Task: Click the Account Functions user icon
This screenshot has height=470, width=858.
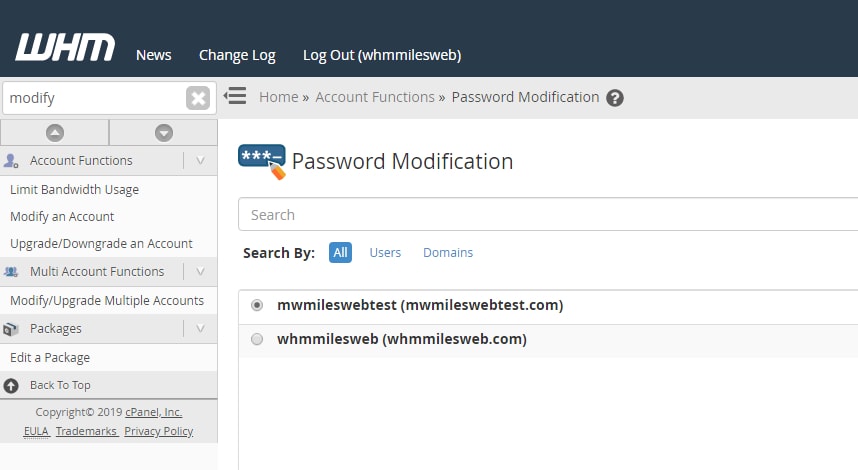Action: [x=11, y=161]
